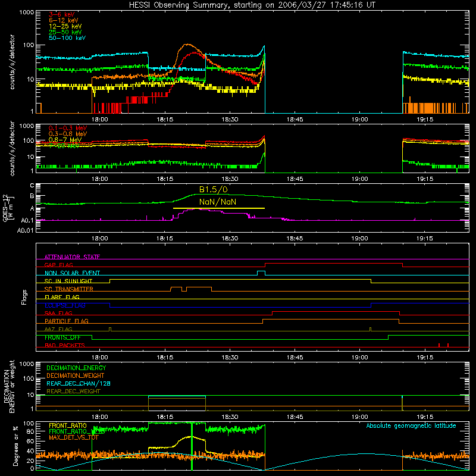Click the GAP_FLAG label
Image resolution: width=476 pixels, height=476 pixels.
[x=58, y=265]
